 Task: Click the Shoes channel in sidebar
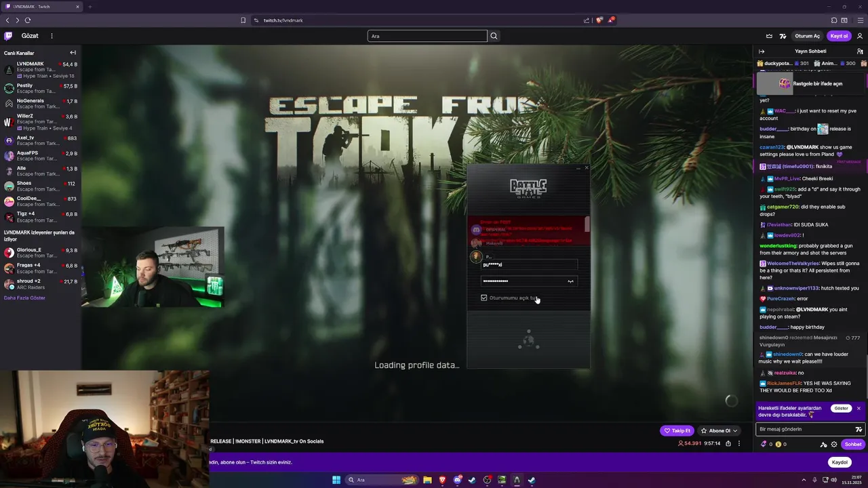point(41,186)
